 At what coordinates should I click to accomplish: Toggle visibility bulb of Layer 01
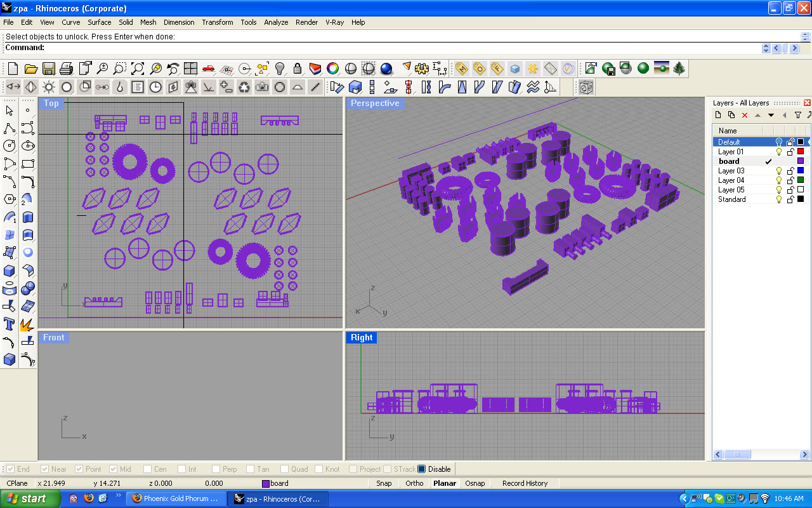click(779, 152)
